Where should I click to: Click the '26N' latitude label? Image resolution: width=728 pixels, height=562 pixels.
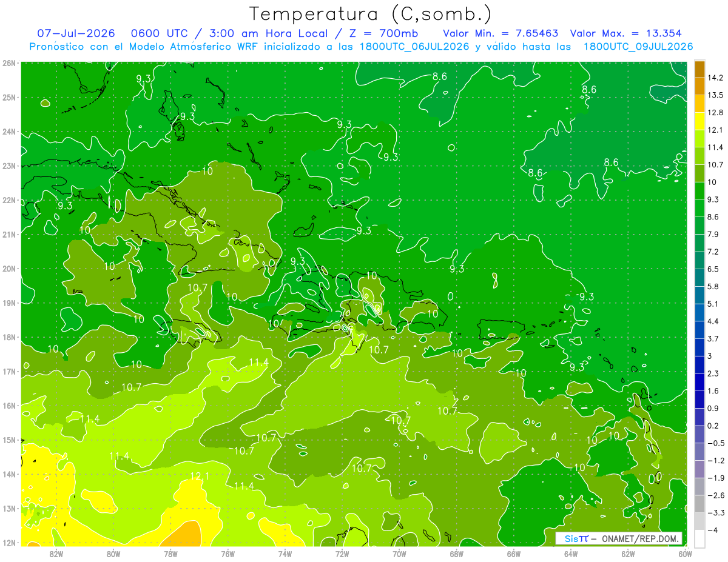[x=8, y=63]
